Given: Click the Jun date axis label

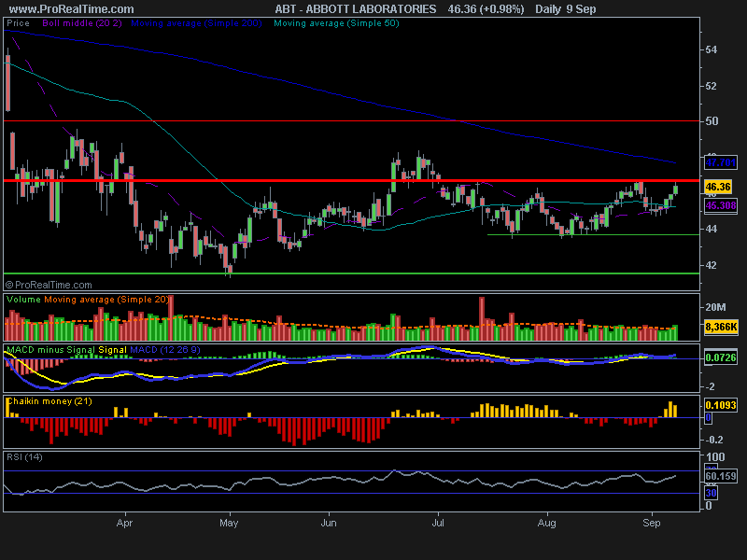Looking at the screenshot, I should (x=329, y=523).
